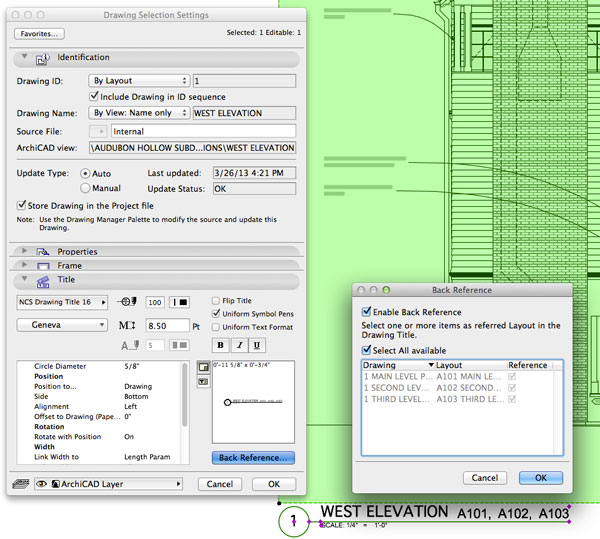Viewport: 600px width, 539px height.
Task: Click the layer stack icon beside ArchiCAD Layer
Action: [x=21, y=483]
